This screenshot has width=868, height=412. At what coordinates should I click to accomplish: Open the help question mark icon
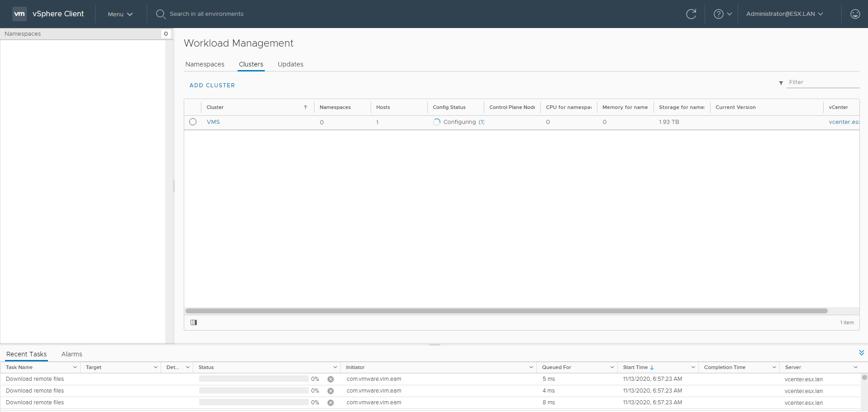point(718,14)
